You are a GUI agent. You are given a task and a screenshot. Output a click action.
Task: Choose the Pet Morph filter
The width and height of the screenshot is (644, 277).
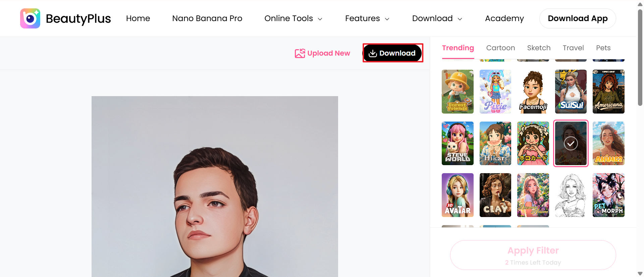click(608, 195)
